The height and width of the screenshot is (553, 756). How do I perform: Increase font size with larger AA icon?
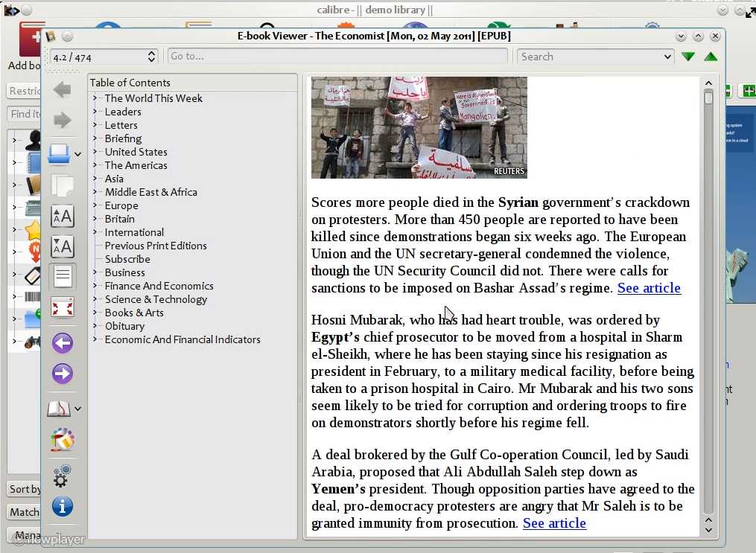tap(63, 217)
